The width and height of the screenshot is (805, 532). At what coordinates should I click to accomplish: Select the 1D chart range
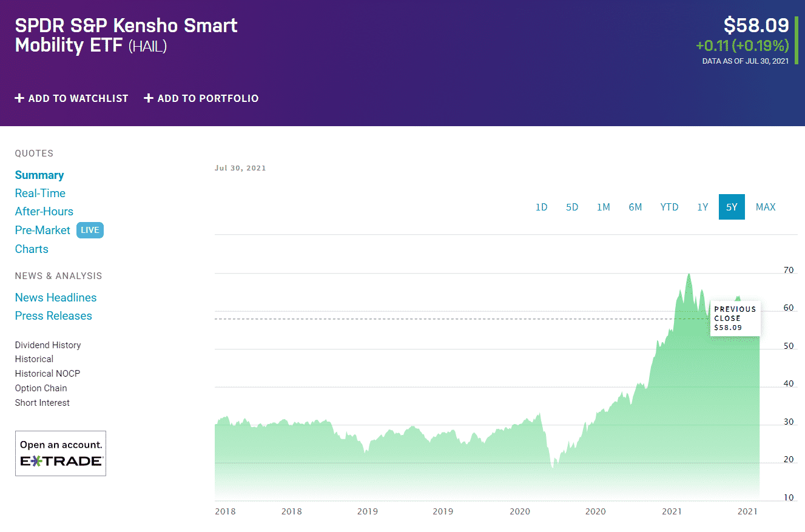(541, 207)
